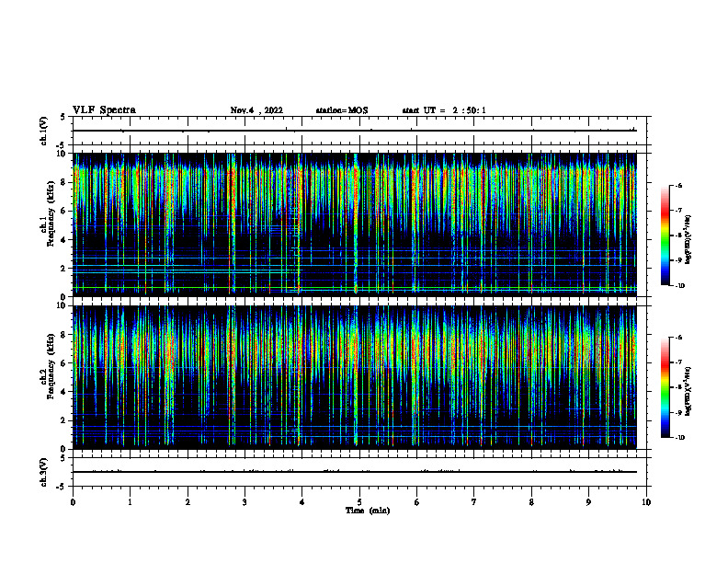Click the time axis tick label "10"

(x=646, y=502)
